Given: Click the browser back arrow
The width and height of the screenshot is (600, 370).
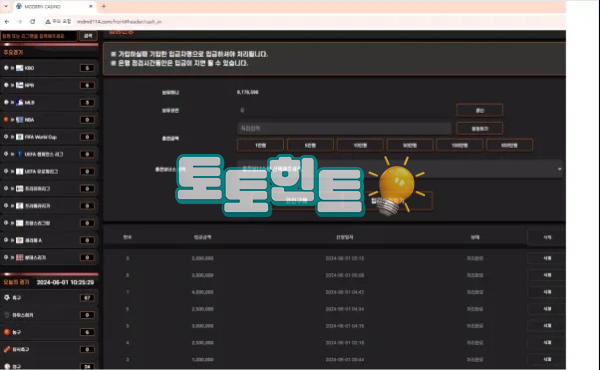Looking at the screenshot, I should click(7, 22).
